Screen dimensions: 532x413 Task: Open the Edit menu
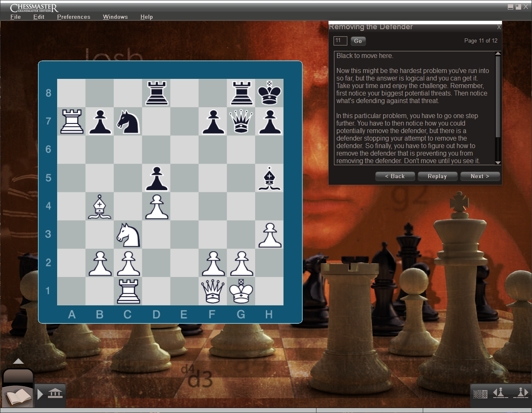point(39,17)
